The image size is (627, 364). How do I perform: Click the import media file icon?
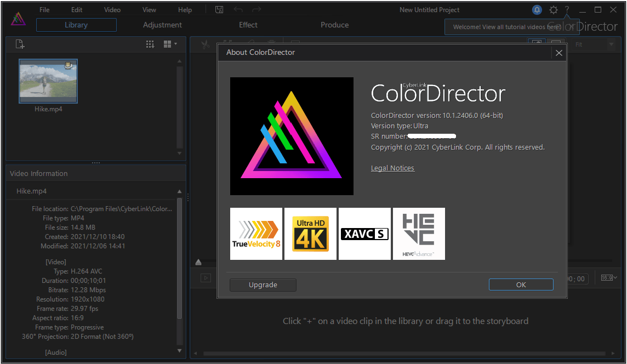pyautogui.click(x=20, y=44)
